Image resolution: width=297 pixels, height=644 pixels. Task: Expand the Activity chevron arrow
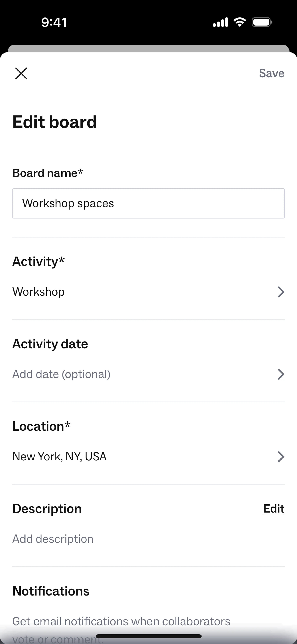(281, 292)
